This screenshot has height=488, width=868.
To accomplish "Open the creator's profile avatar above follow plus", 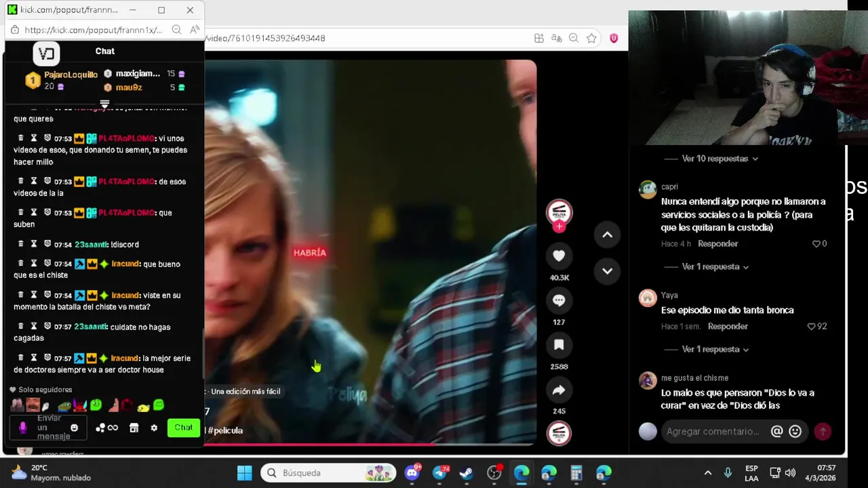I will 559,212.
